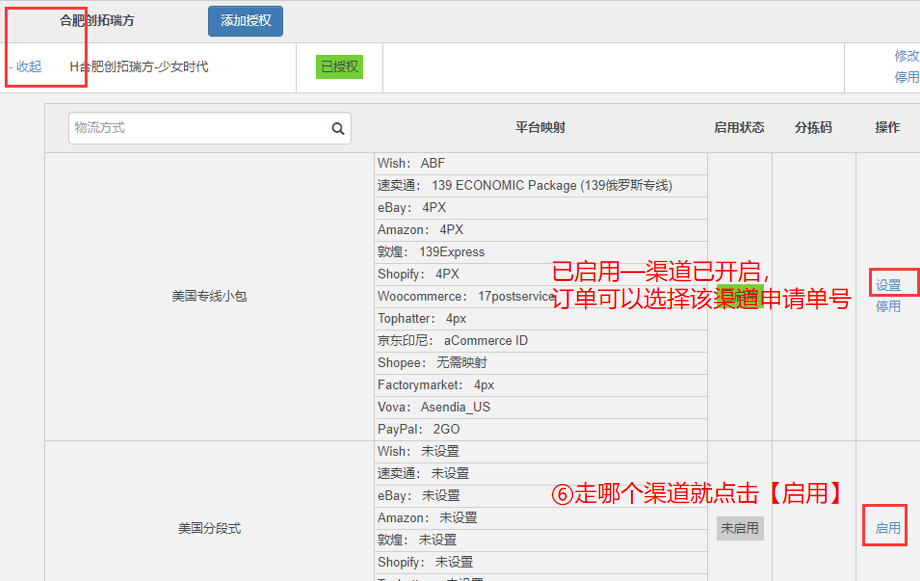
Task: Click the H合肥创拓瑞方-少女时代 account name
Action: [x=139, y=67]
